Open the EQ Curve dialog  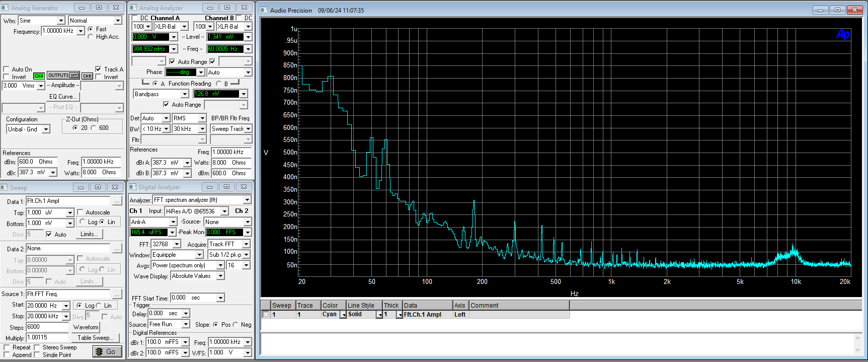click(63, 97)
